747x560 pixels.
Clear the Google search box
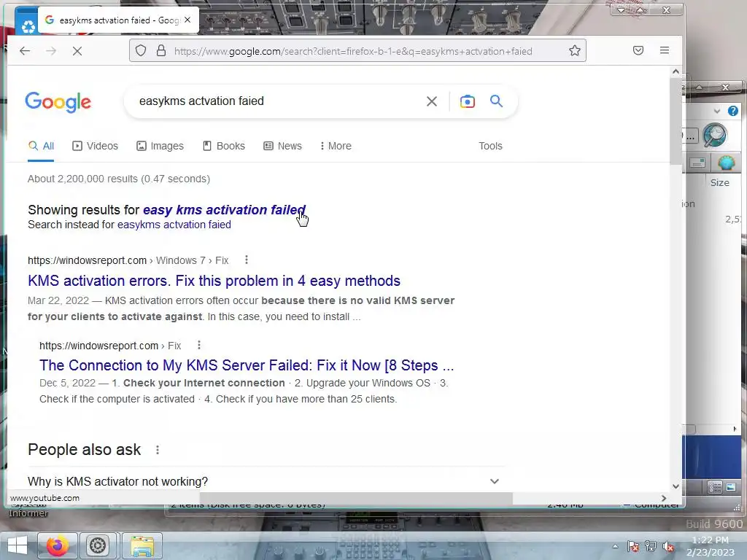[432, 101]
